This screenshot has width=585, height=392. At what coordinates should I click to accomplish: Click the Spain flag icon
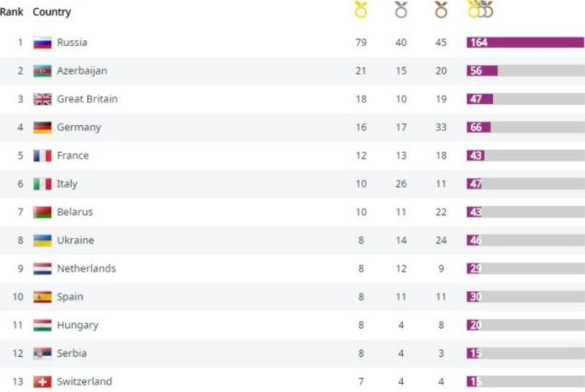pos(42,297)
